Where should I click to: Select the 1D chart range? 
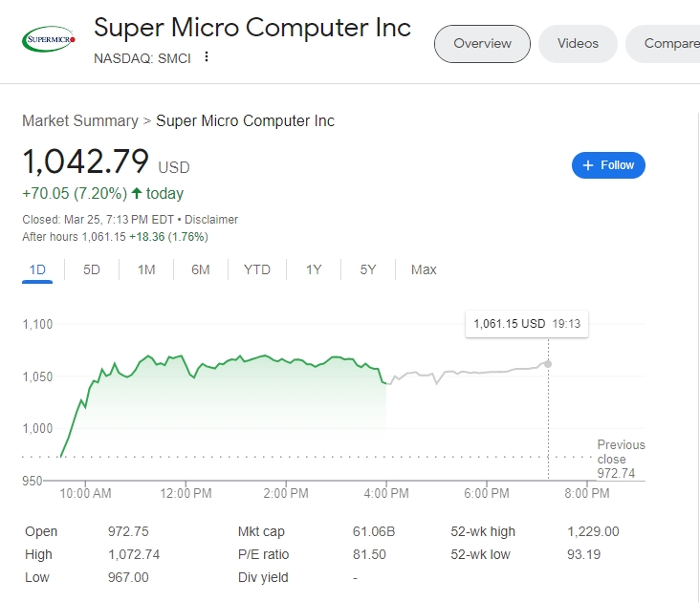tap(37, 269)
